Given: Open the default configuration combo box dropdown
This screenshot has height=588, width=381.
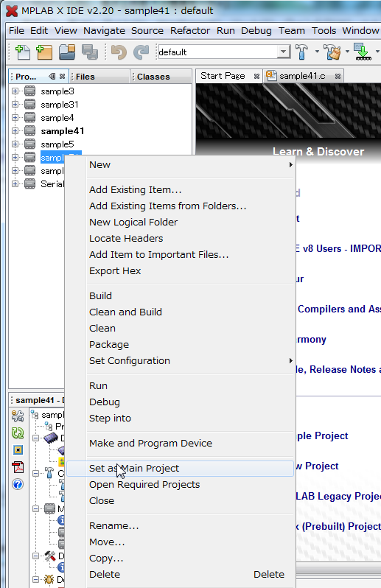Looking at the screenshot, I should tap(284, 52).
